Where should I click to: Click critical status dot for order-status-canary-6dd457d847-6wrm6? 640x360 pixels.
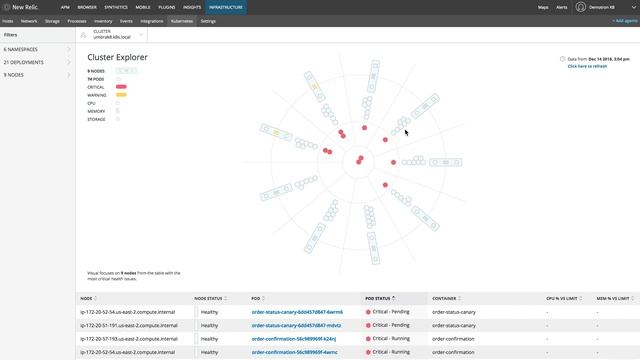click(368, 312)
